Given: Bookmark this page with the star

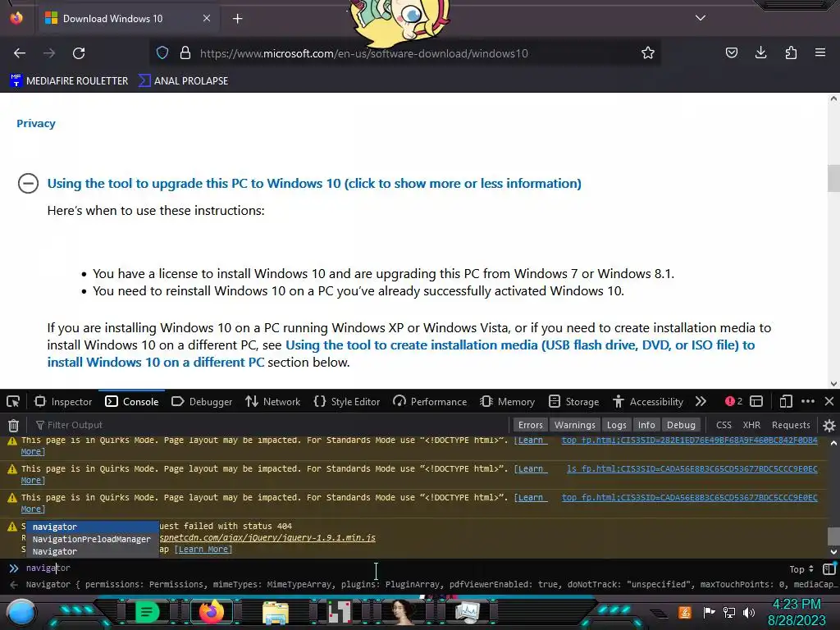Looking at the screenshot, I should 648,53.
